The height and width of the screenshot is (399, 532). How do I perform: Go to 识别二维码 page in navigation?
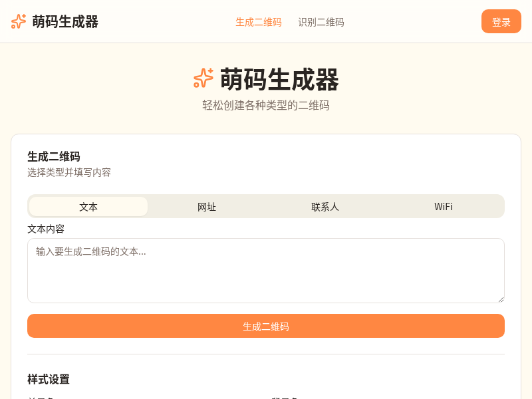click(321, 22)
